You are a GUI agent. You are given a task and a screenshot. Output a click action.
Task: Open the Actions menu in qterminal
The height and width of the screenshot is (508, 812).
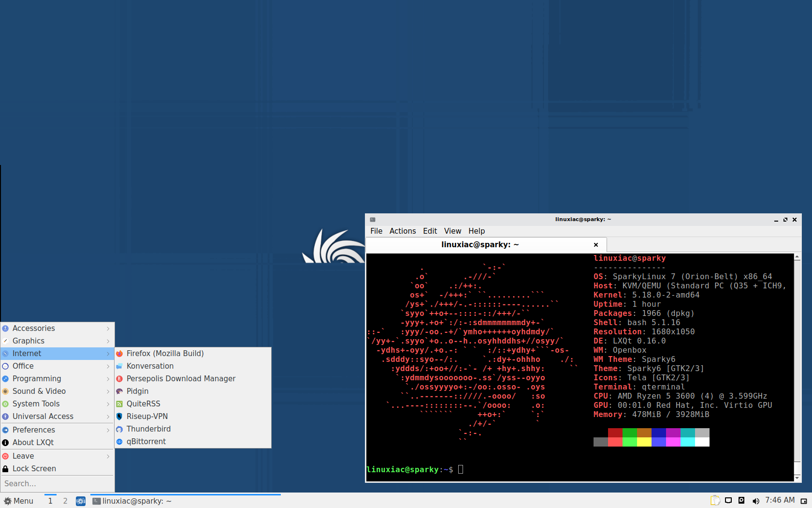(x=403, y=231)
